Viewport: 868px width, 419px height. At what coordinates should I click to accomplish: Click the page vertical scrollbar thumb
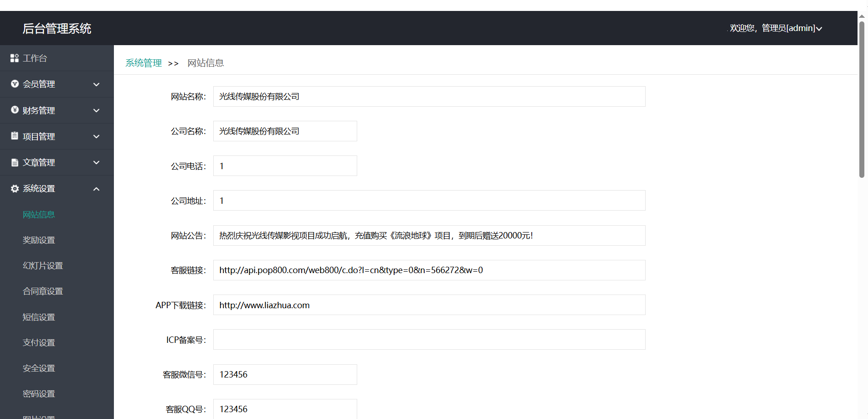[862, 99]
